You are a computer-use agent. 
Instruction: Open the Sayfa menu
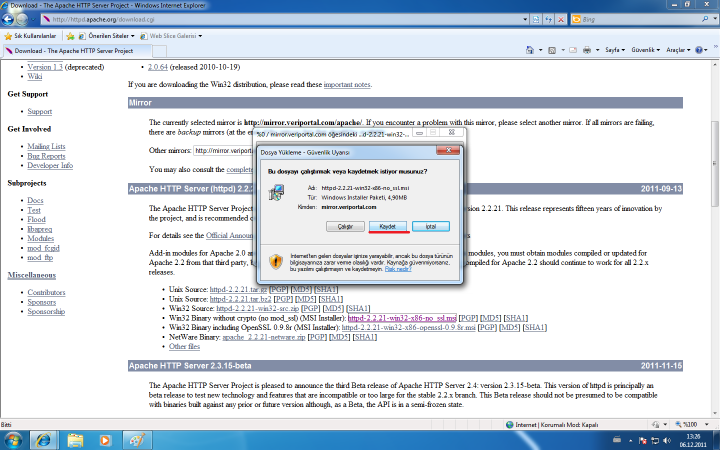point(615,50)
